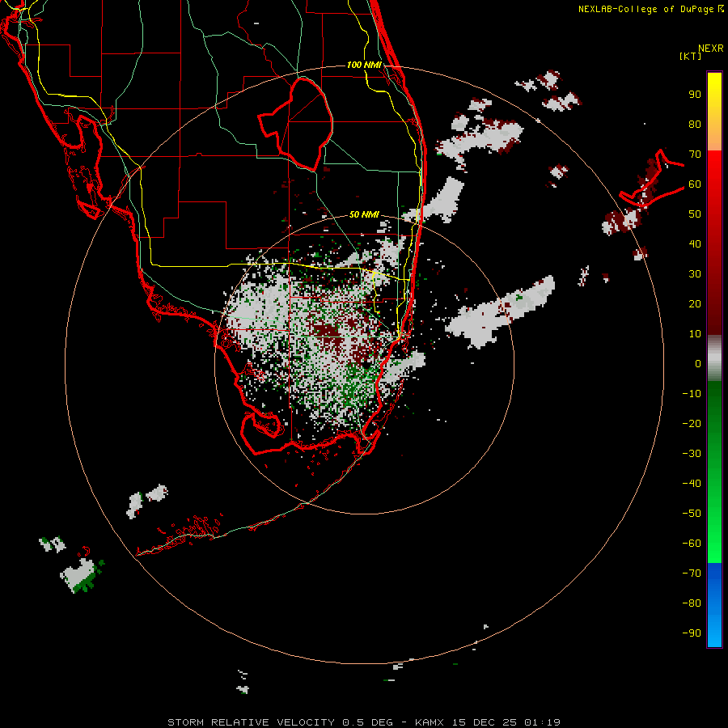This screenshot has height=728, width=728.
Task: Click the -70 value on the velocity scale
Action: (692, 574)
